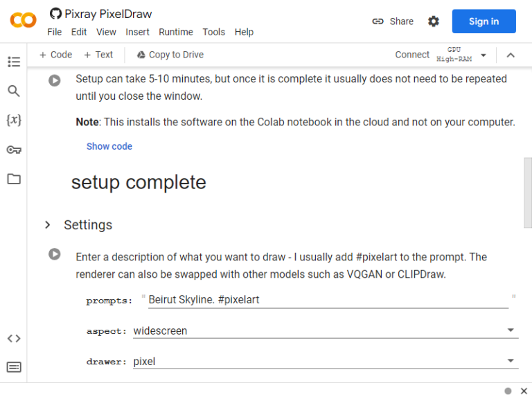Open the Help menu
This screenshot has width=532, height=399.
(x=244, y=32)
